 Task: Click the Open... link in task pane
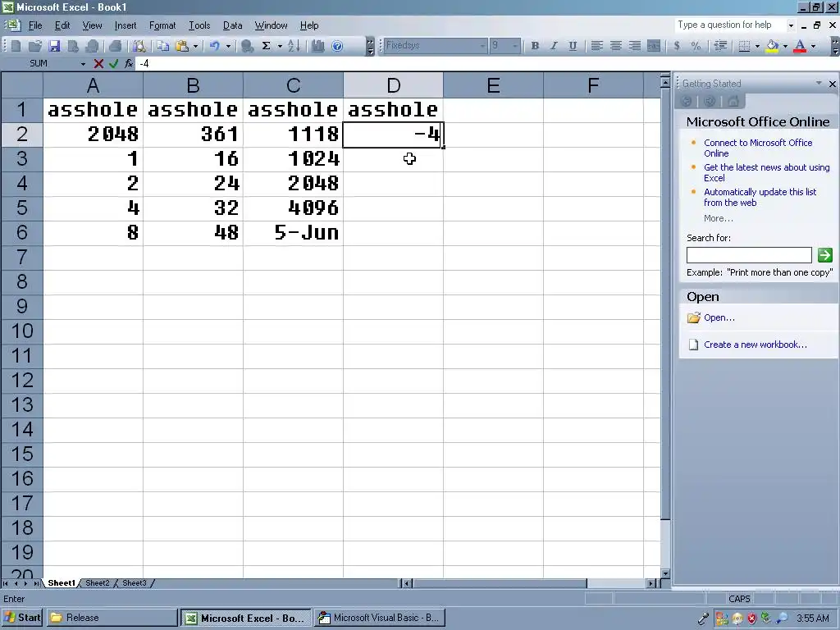tap(719, 317)
